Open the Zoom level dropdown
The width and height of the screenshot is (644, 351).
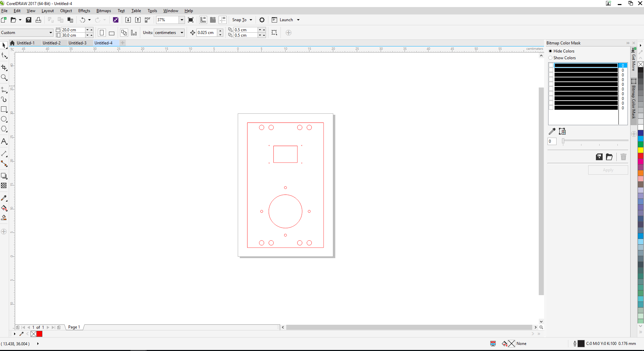pos(182,20)
